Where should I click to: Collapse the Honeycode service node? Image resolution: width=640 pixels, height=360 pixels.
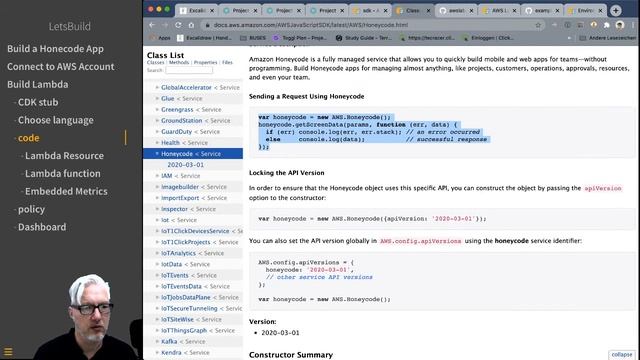[157, 153]
